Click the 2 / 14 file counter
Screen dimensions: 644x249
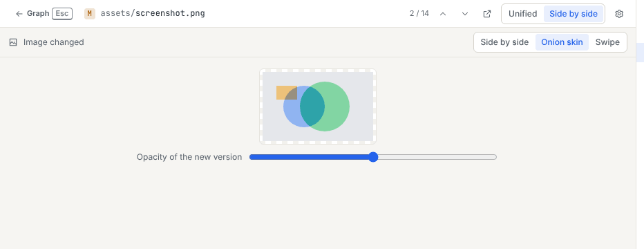419,14
